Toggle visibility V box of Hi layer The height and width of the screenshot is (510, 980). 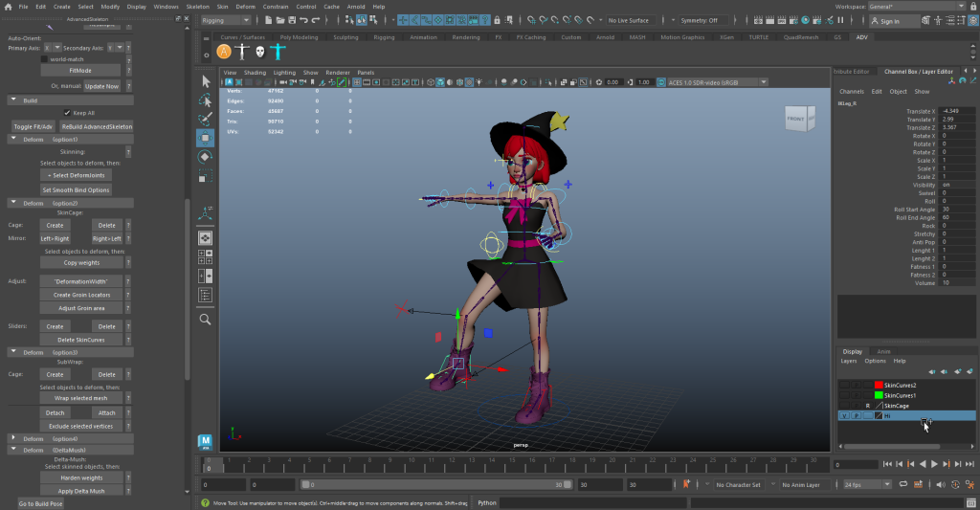click(x=844, y=415)
